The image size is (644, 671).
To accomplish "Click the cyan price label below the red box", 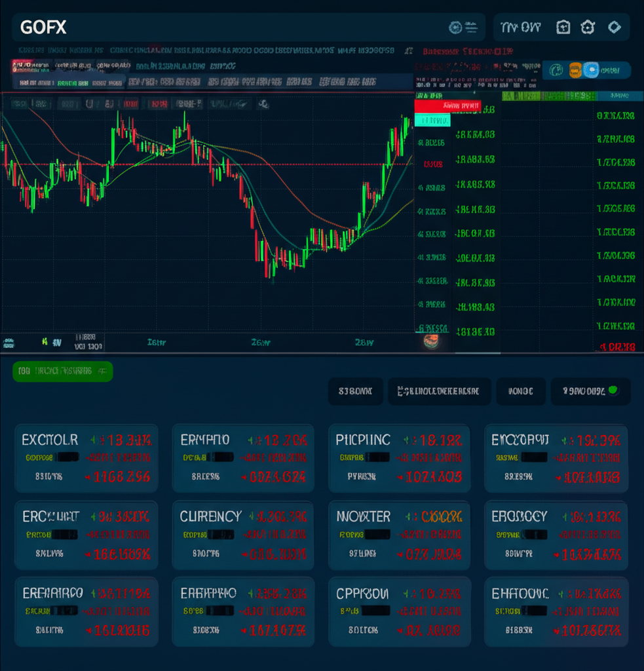I will pos(432,121).
